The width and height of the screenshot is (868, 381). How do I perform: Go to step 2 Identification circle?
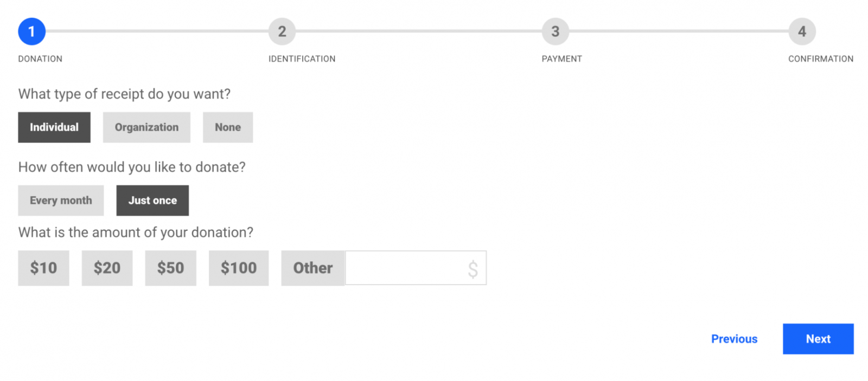282,31
